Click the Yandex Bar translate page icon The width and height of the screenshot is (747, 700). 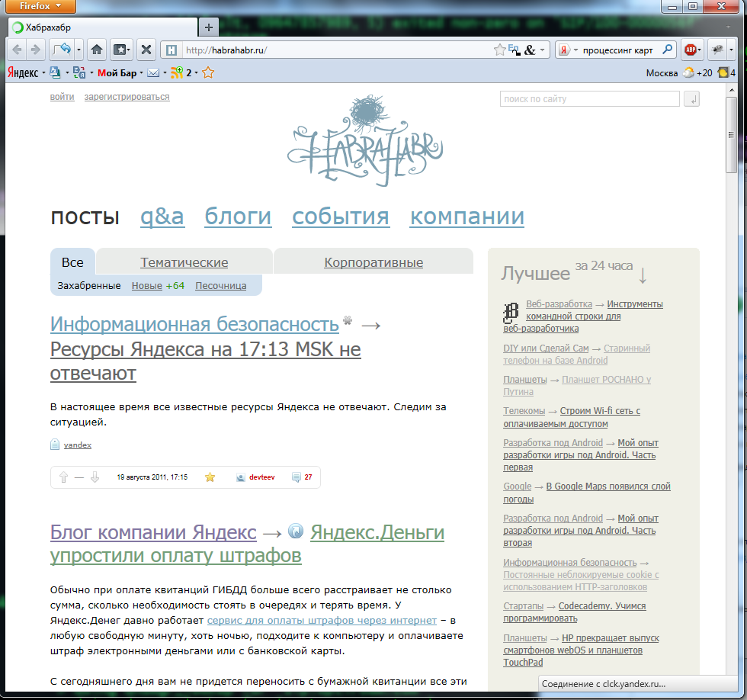[79, 72]
